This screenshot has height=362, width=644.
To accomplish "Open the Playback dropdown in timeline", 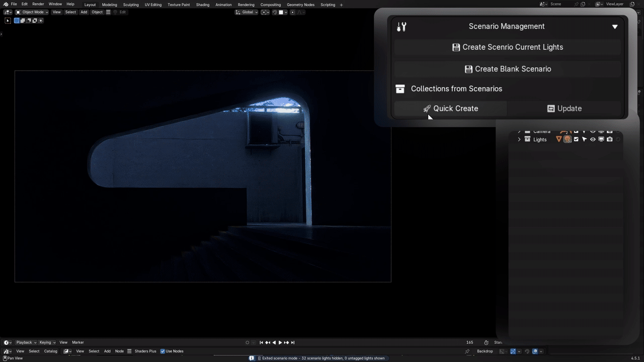I will (26, 342).
